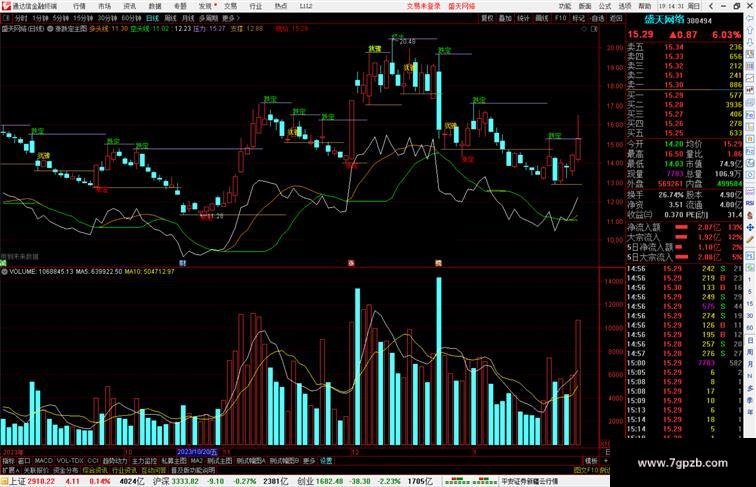
Task: Open the 公式 menu
Action: [x=605, y=6]
